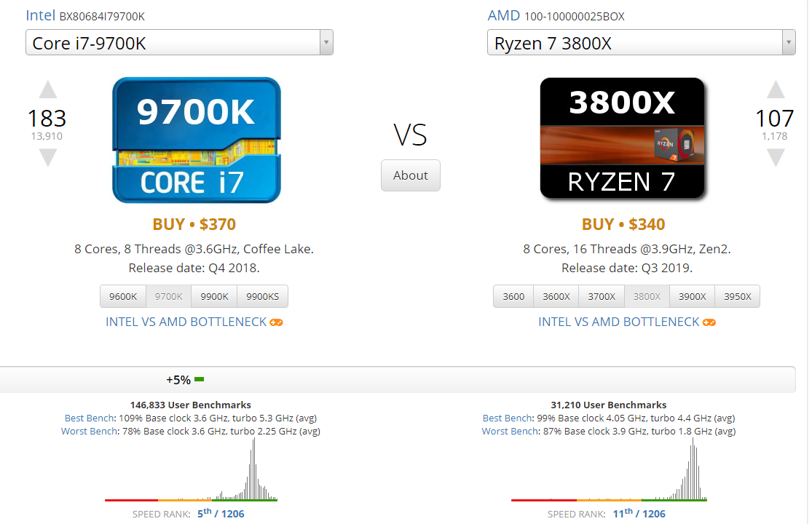Upvote the Core i7-9700K
This screenshot has height=524, width=812.
pos(47,90)
